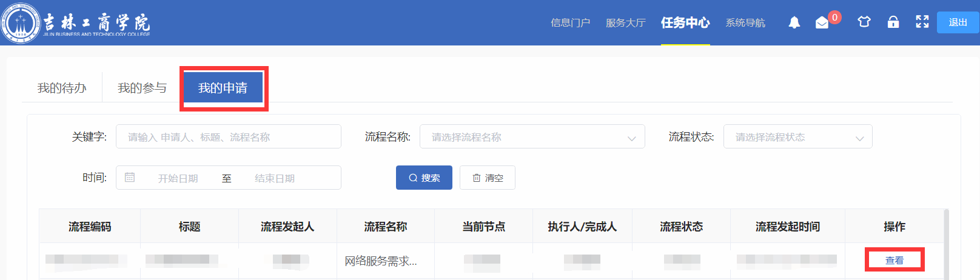The image size is (980, 280).
Task: Click the lock screen icon
Action: tap(893, 22)
